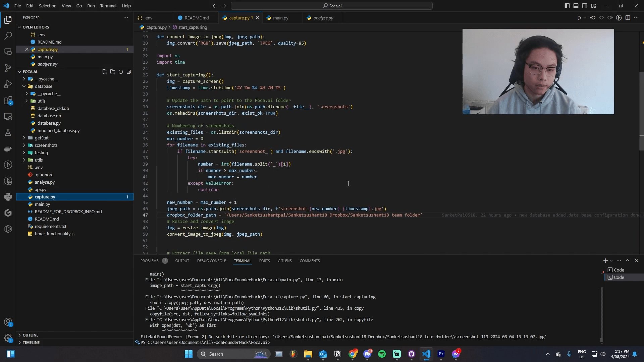Close the capture.py editor tab
This screenshot has width=644, height=362.
257,18
